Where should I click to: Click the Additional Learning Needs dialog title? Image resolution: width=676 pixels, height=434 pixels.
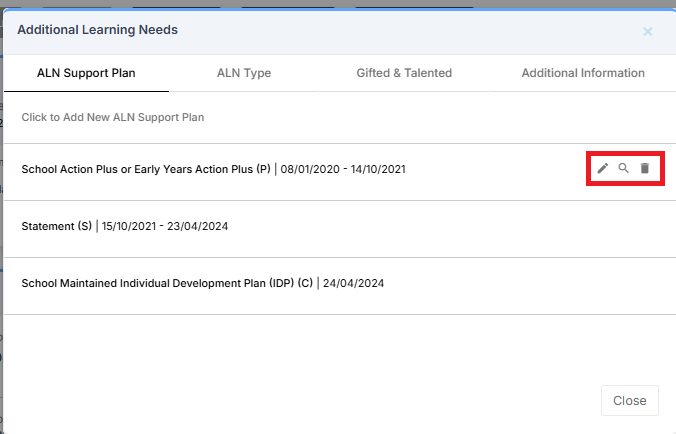pyautogui.click(x=97, y=30)
